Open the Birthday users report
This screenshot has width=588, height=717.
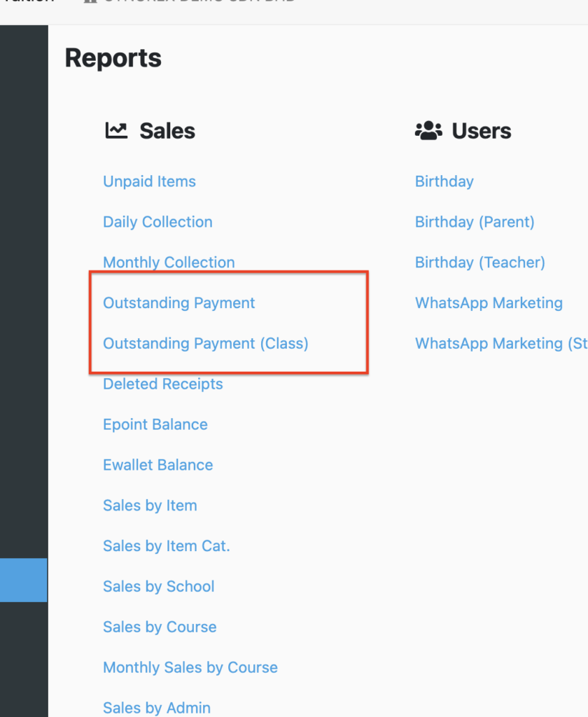[x=444, y=181]
